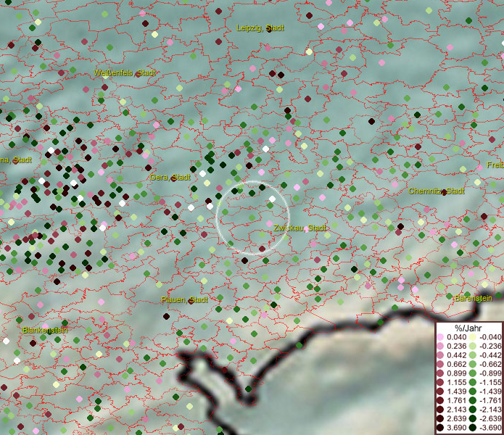Pick the -0.442 legend swatch

tap(473, 355)
